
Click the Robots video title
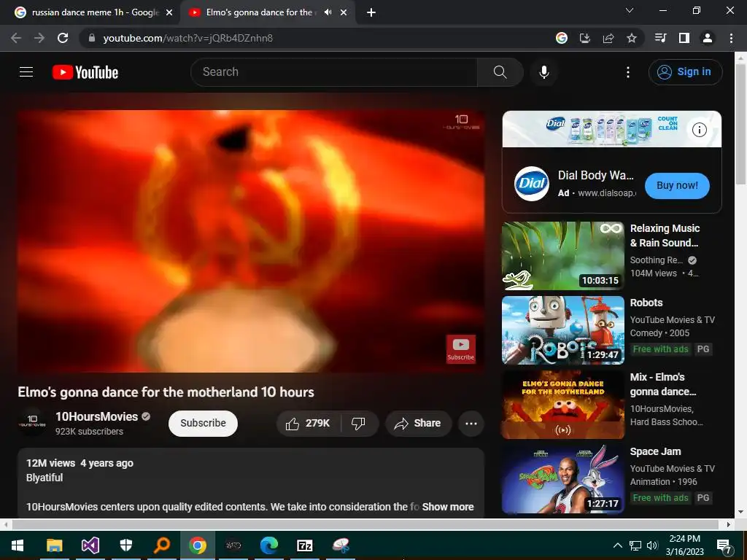tap(646, 303)
